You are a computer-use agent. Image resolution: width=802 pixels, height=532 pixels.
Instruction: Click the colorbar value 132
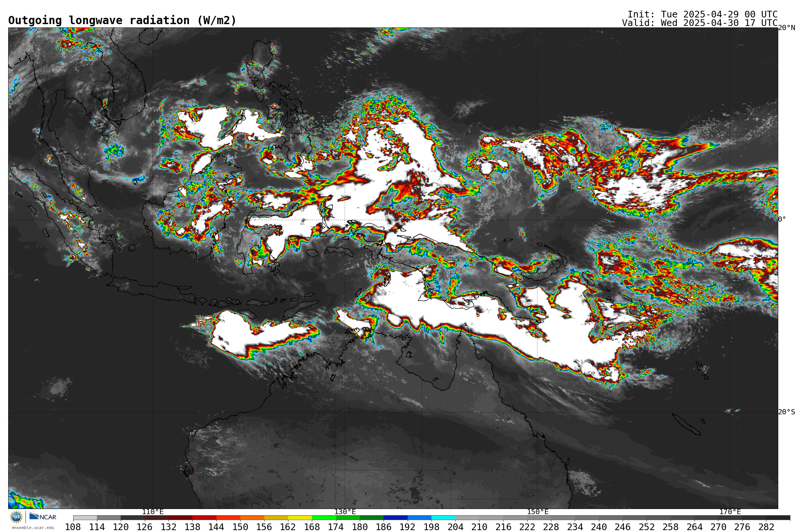[169, 527]
